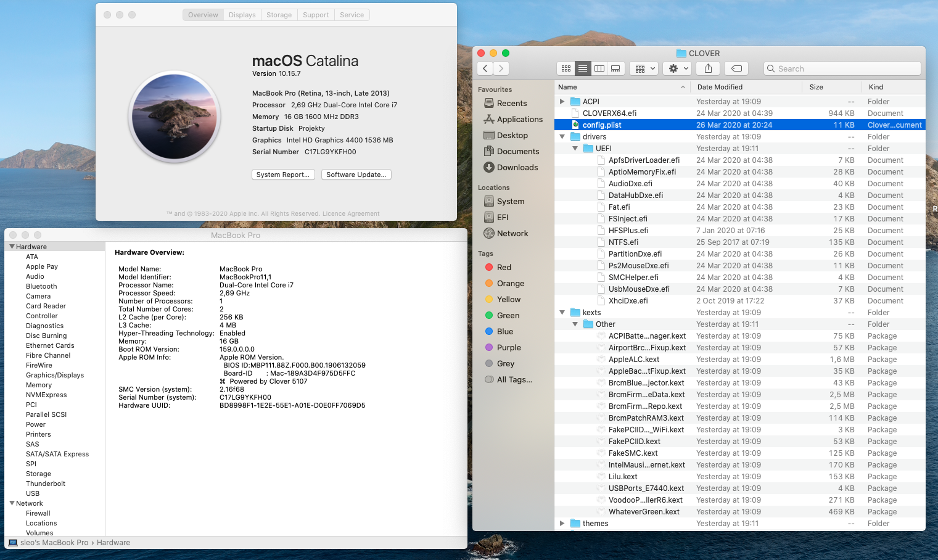The height and width of the screenshot is (560, 938).
Task: Click the Edit Tags icon in Finder toolbar
Action: (736, 68)
